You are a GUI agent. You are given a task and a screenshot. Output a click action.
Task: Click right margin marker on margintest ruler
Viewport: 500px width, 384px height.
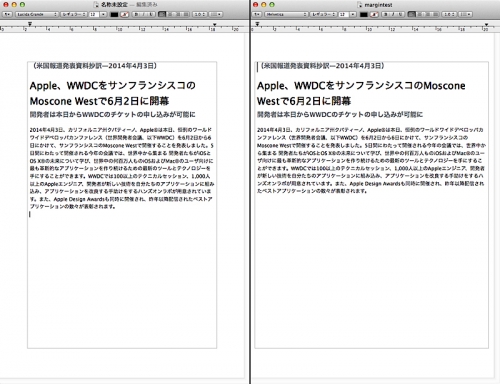tap(486, 24)
